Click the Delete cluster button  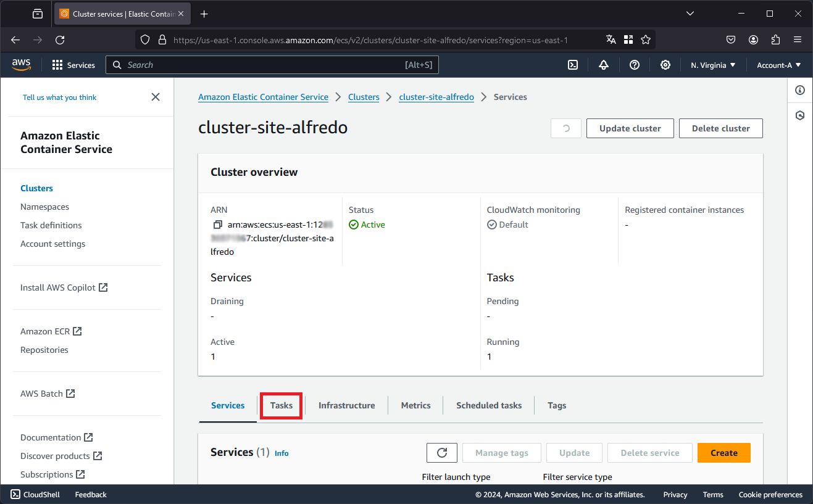point(721,128)
